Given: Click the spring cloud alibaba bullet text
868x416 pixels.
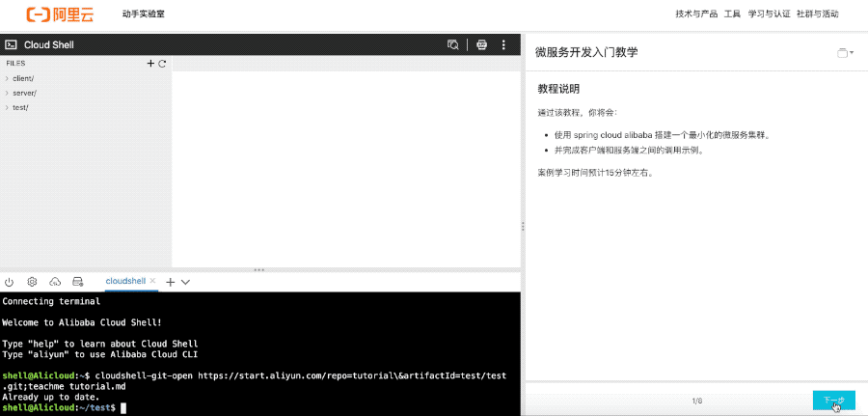Looking at the screenshot, I should point(662,135).
